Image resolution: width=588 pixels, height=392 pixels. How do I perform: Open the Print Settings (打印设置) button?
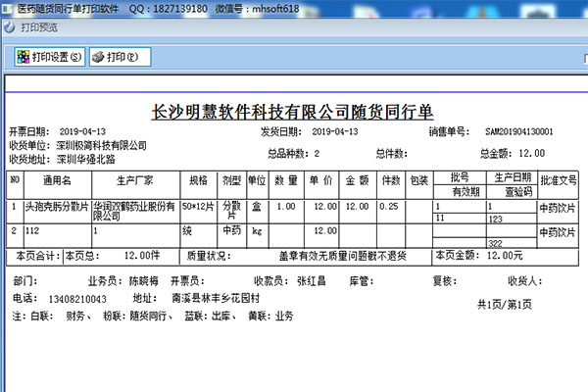[50, 57]
